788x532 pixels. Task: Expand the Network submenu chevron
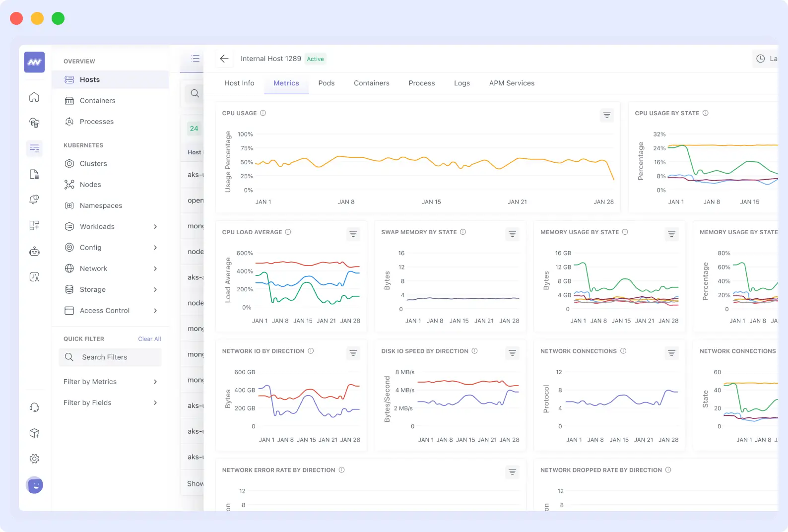(x=155, y=268)
